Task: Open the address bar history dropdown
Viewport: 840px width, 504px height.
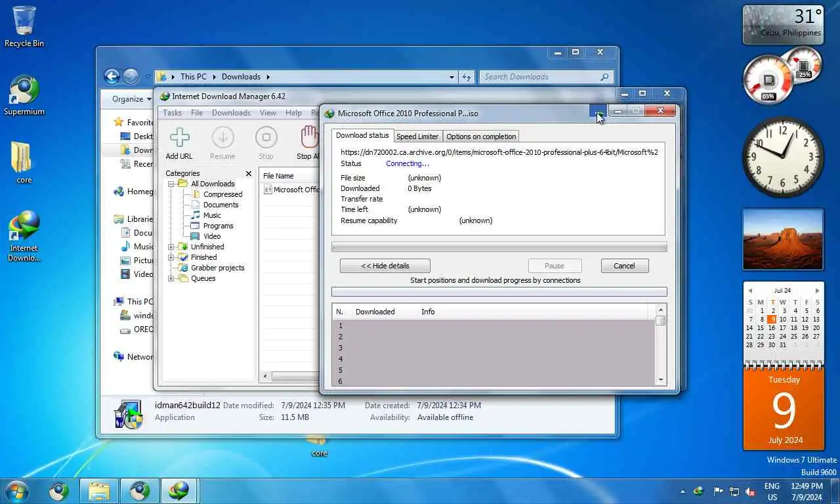Action: [x=451, y=77]
